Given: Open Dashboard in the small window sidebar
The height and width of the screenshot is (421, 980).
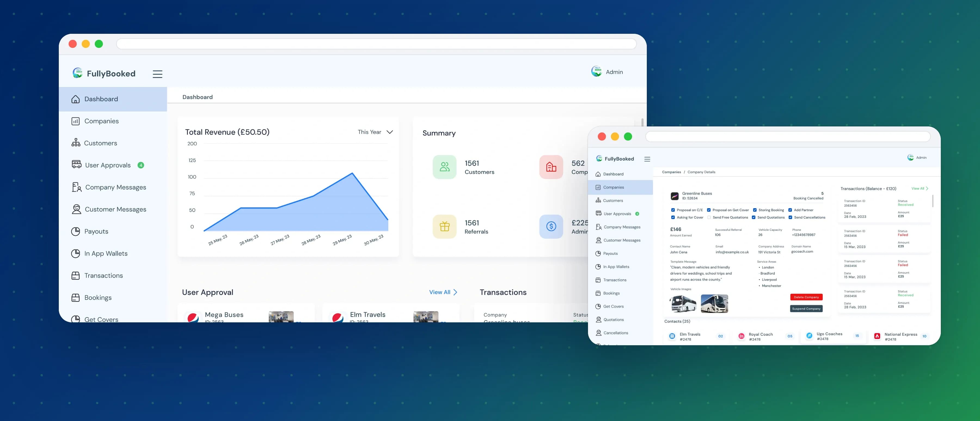Looking at the screenshot, I should (x=620, y=174).
